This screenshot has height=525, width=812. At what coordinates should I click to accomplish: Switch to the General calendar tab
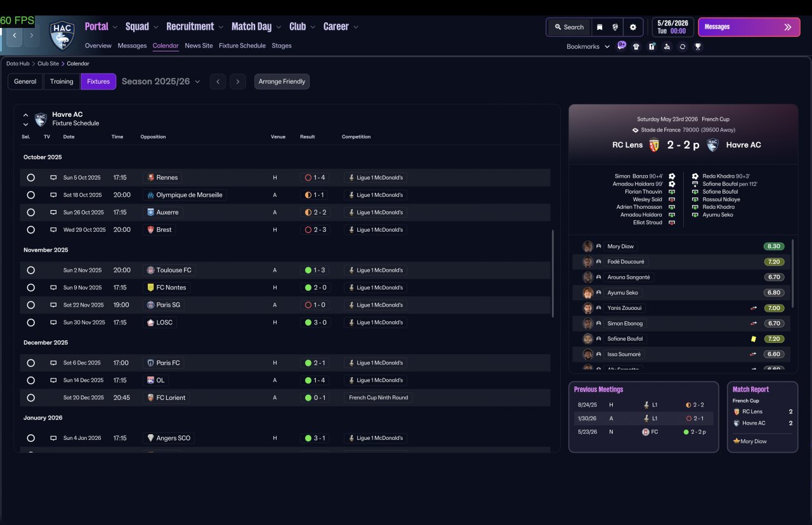(x=25, y=81)
